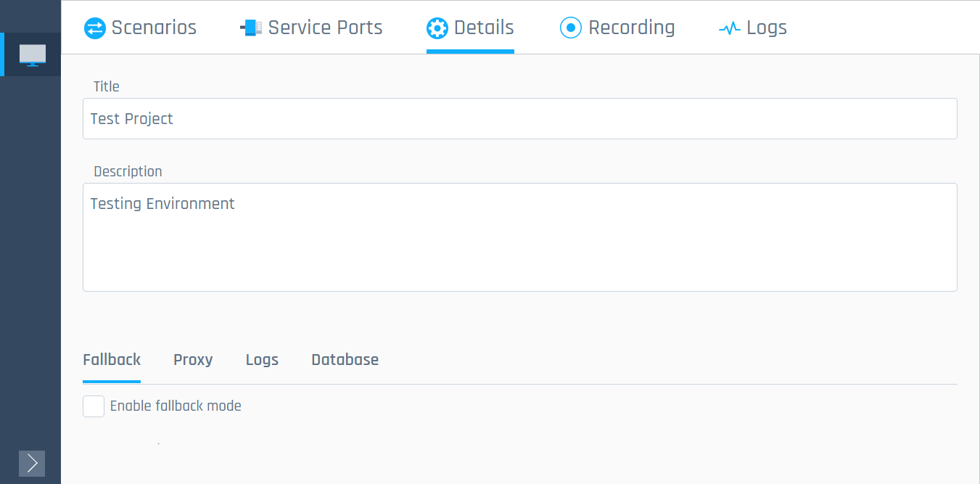The width and height of the screenshot is (980, 484).
Task: Click the 'Enable fallback mode' label text
Action: pyautogui.click(x=176, y=406)
